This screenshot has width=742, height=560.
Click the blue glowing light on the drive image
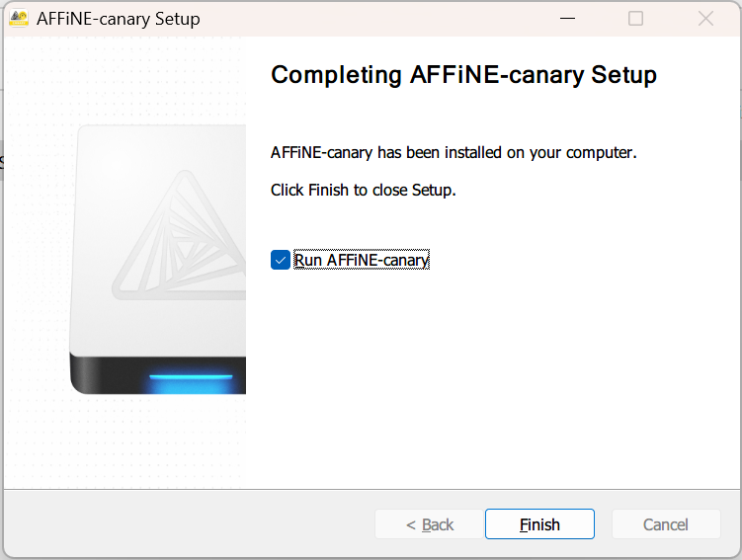[x=191, y=376]
